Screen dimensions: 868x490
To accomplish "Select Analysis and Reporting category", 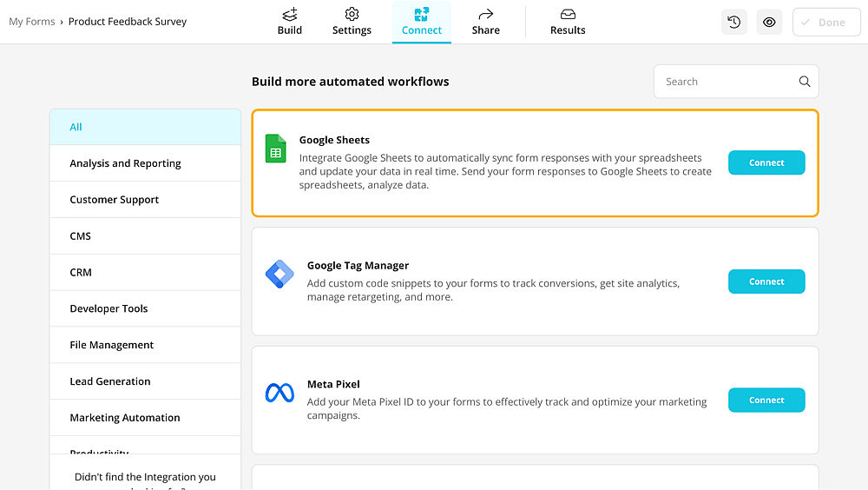I will (145, 163).
